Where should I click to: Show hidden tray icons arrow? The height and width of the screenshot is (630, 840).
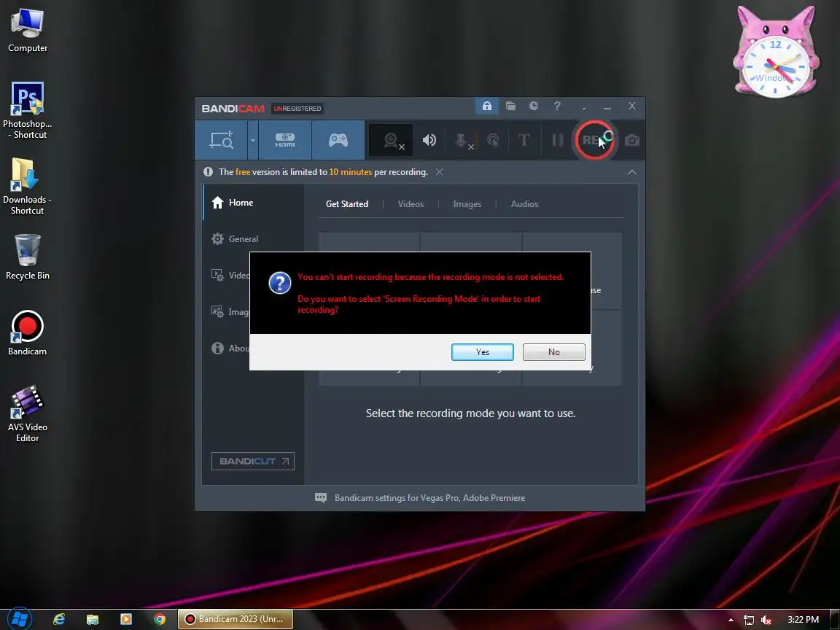pos(731,620)
